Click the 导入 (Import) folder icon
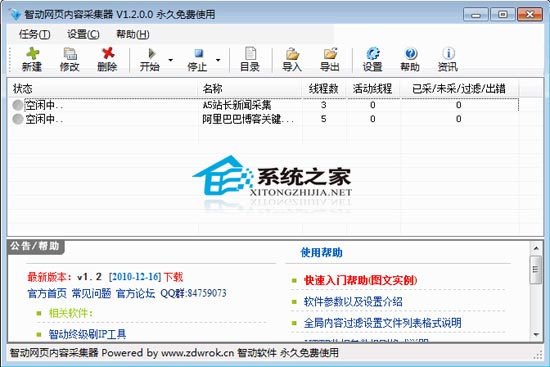The width and height of the screenshot is (550, 367). click(x=292, y=53)
